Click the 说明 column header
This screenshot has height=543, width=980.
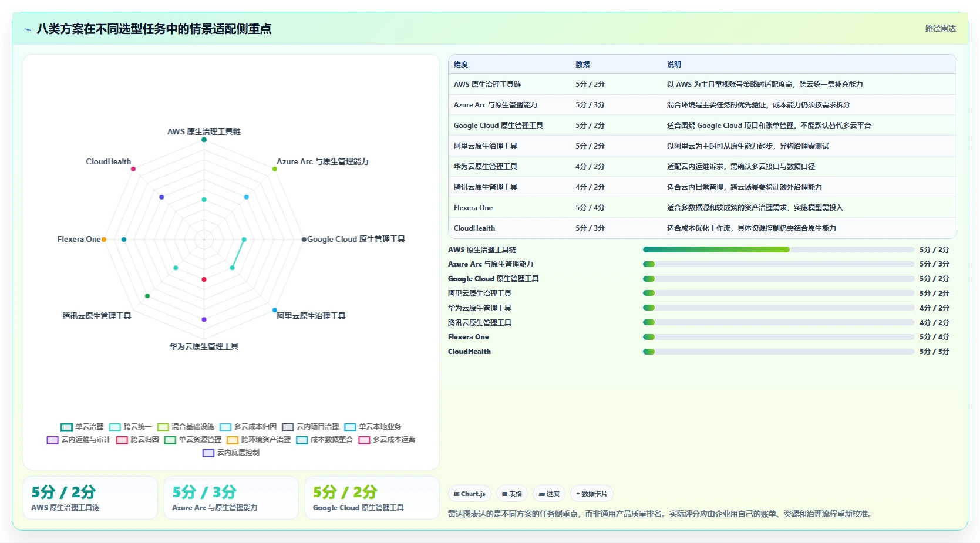[674, 65]
